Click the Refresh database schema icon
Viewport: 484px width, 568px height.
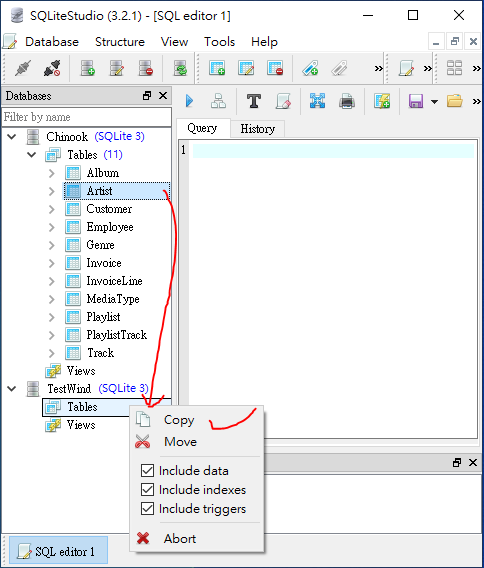pos(180,68)
